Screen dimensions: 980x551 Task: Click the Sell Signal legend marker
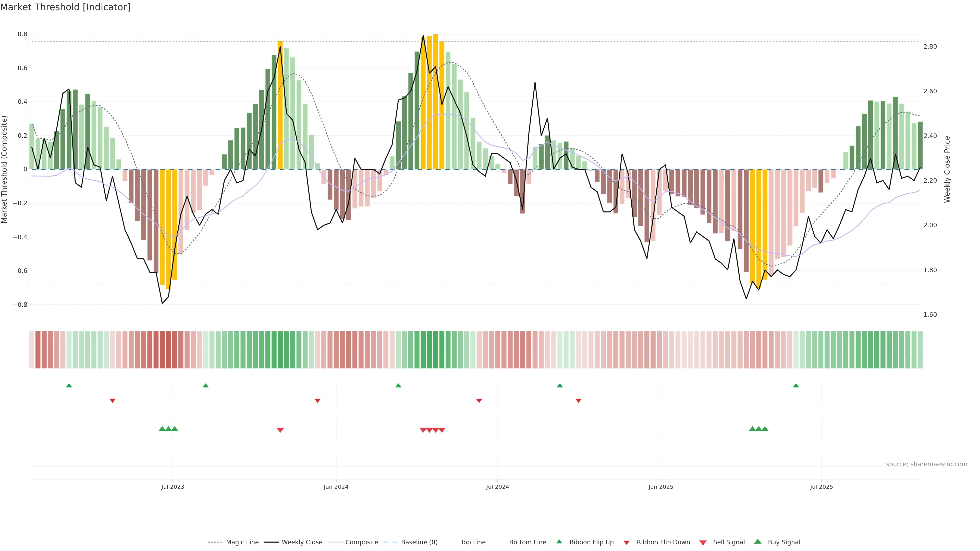[703, 543]
